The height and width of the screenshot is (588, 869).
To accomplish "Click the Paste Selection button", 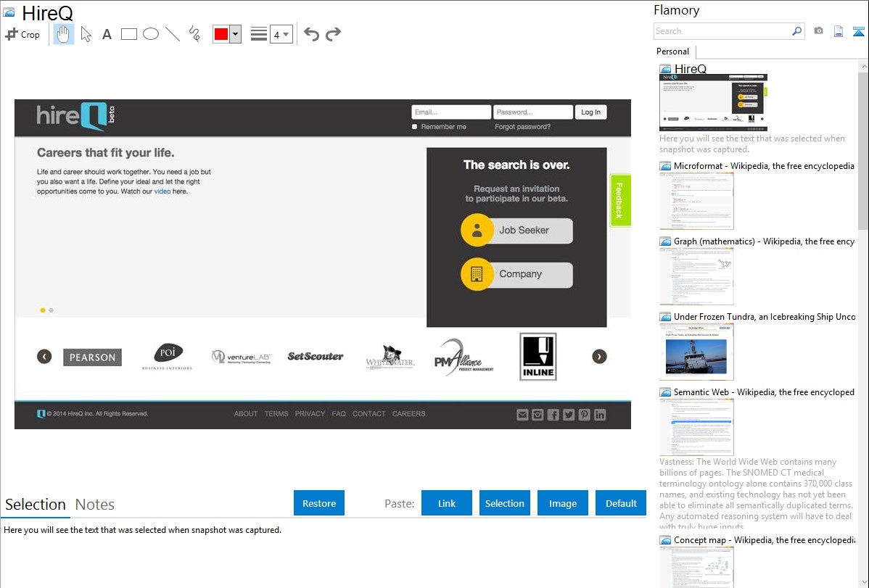I will coord(505,503).
